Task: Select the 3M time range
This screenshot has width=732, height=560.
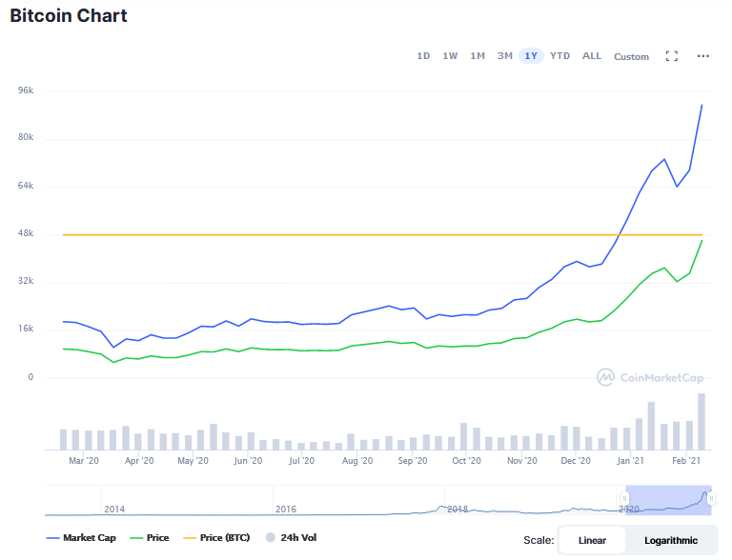Action: (504, 56)
